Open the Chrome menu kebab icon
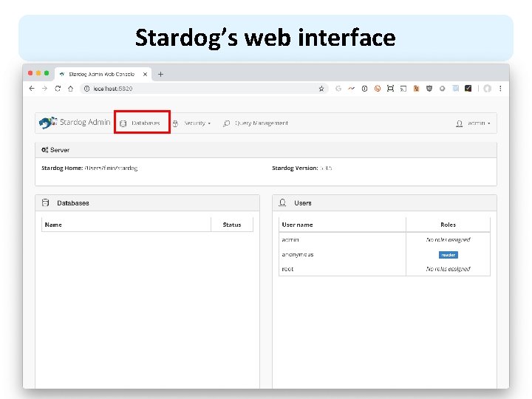The height and width of the screenshot is (399, 532). tap(499, 88)
